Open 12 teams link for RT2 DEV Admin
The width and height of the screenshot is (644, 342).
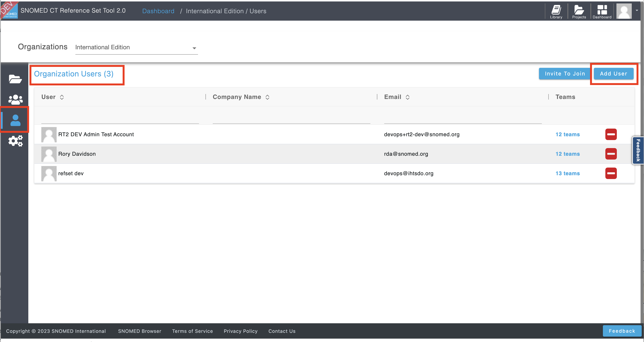(567, 134)
